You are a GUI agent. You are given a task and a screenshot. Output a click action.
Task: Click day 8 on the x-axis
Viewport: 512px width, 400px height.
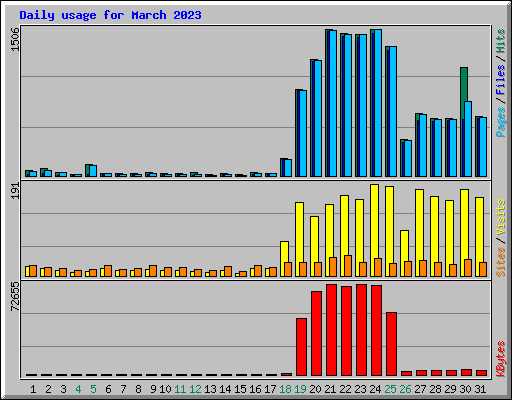coord(138,389)
